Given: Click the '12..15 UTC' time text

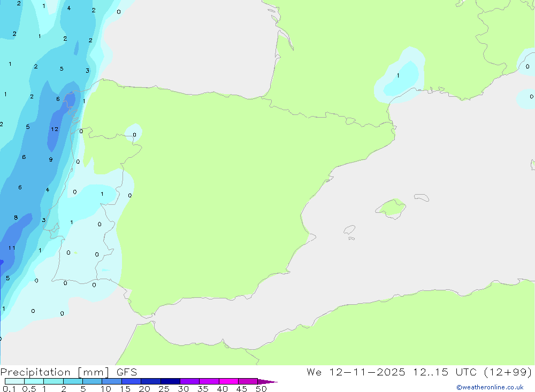Looking at the screenshot, I should tap(444, 372).
